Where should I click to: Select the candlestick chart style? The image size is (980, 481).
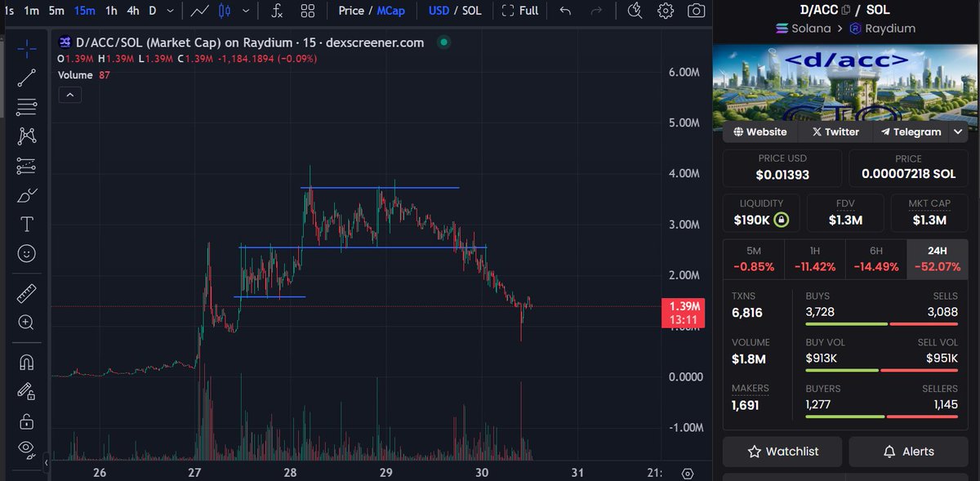point(226,11)
